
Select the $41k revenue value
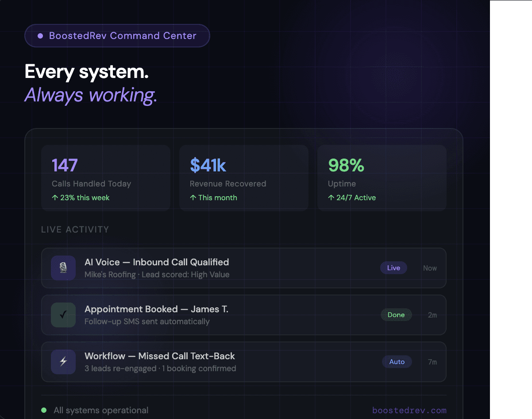point(208,165)
